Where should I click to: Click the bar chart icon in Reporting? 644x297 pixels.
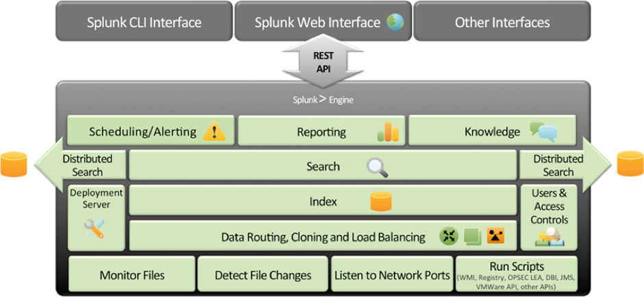388,132
